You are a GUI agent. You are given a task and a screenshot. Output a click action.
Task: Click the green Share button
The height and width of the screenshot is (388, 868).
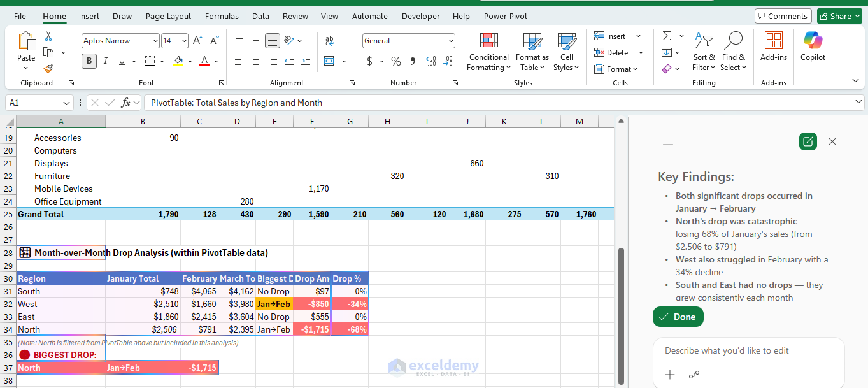pos(839,16)
